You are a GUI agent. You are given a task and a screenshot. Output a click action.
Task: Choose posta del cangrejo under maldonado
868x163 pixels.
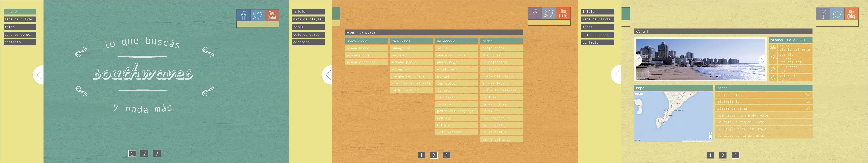coord(456,111)
